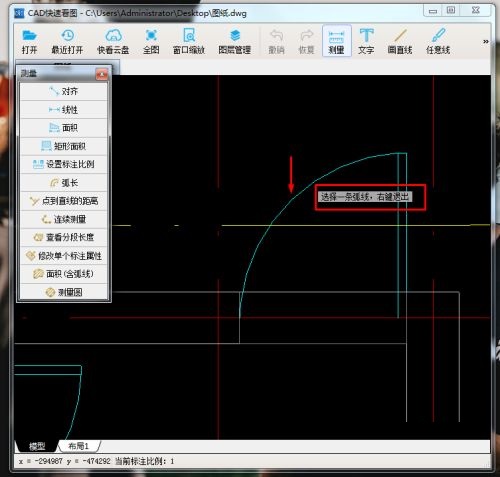Image resolution: width=500 pixels, height=477 pixels.
Task: Click 设置标注比例 option
Action: pos(64,164)
